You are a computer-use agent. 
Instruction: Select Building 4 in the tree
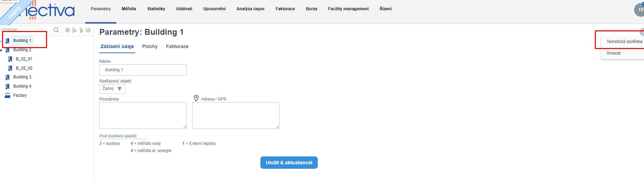tap(22, 86)
